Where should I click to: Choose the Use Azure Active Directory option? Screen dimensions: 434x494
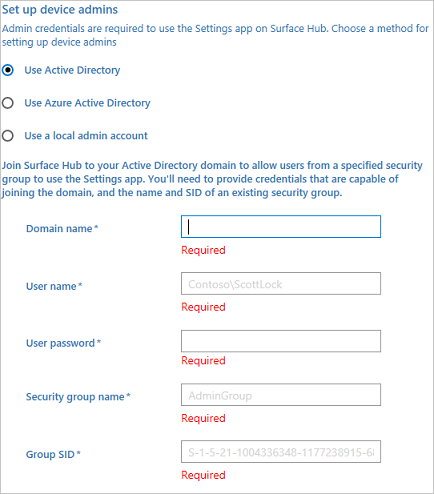pos(8,103)
